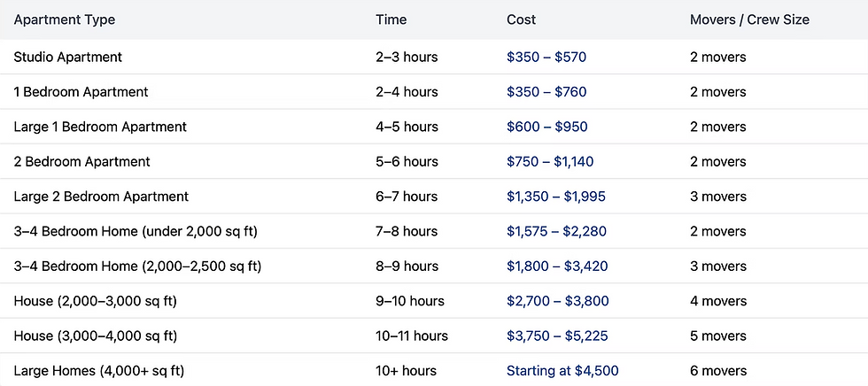
Task: Click the $1,800 – $3,420 cost link
Action: tap(557, 266)
